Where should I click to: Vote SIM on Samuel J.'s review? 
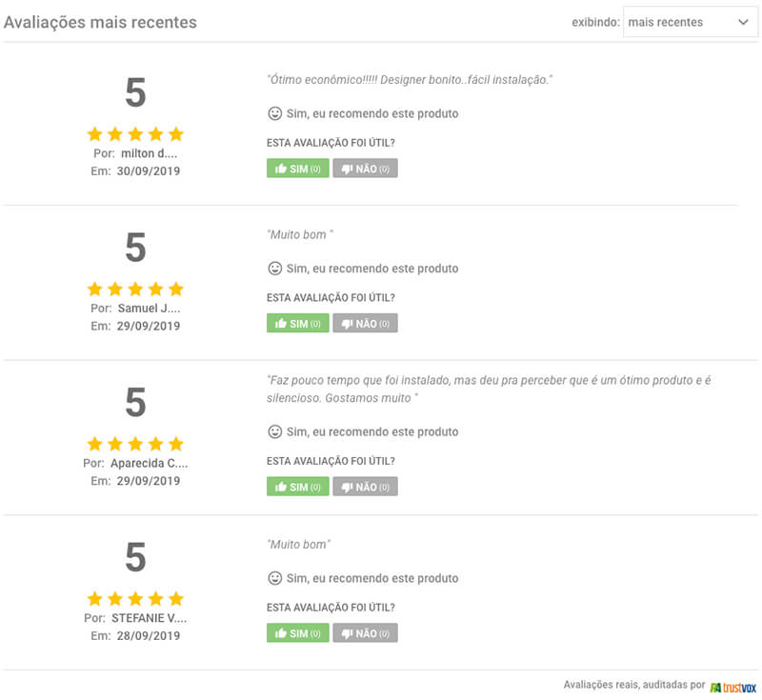[x=297, y=324]
